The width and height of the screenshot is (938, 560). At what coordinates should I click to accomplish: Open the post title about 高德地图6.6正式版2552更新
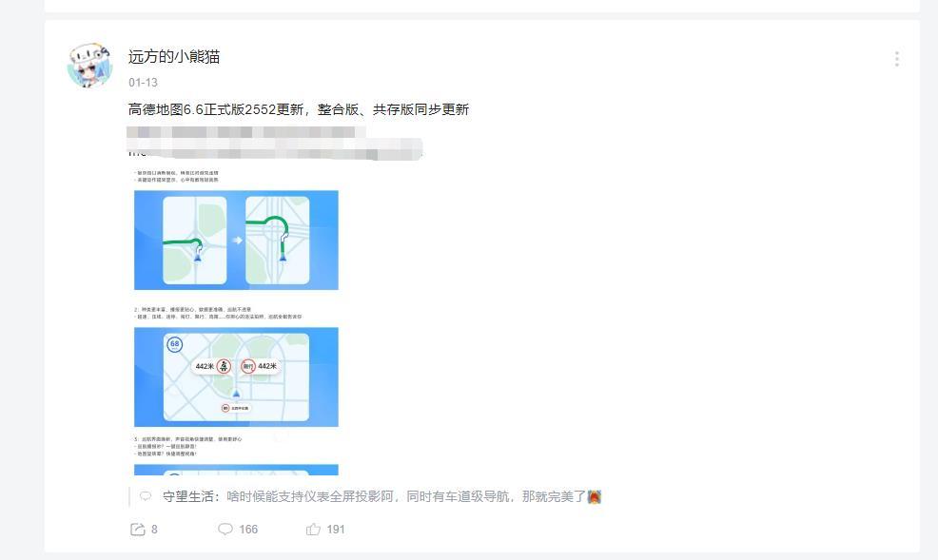click(299, 109)
